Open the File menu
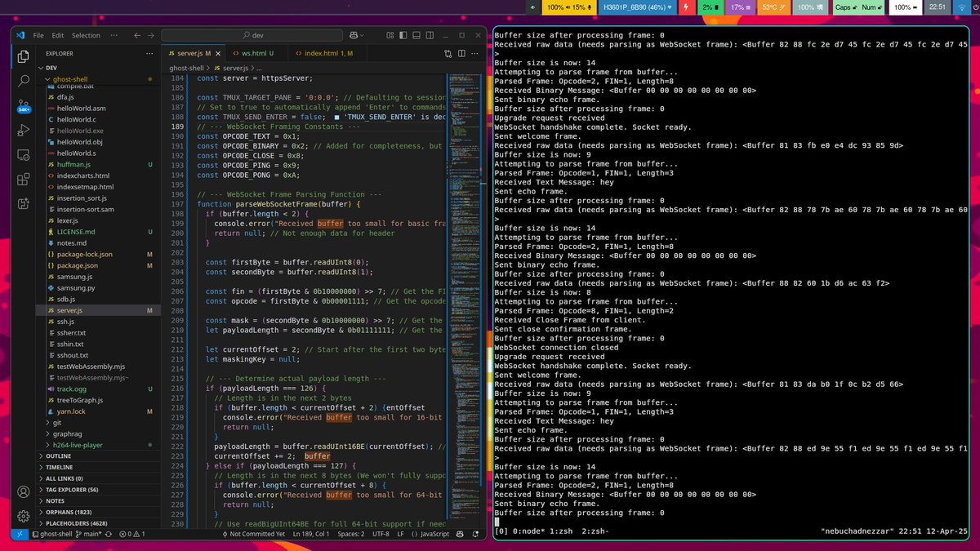The height and width of the screenshot is (551, 980). pyautogui.click(x=38, y=35)
